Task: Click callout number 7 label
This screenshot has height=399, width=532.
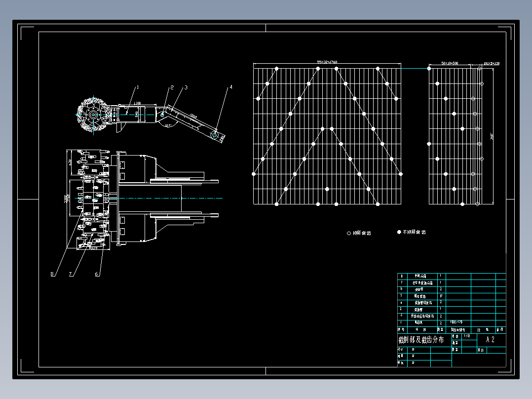Action: pyautogui.click(x=71, y=274)
